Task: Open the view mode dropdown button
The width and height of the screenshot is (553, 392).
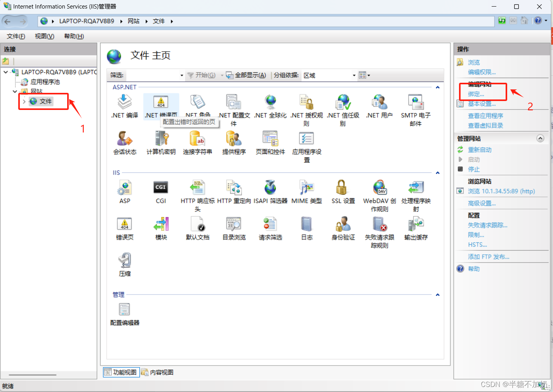Action: 364,75
